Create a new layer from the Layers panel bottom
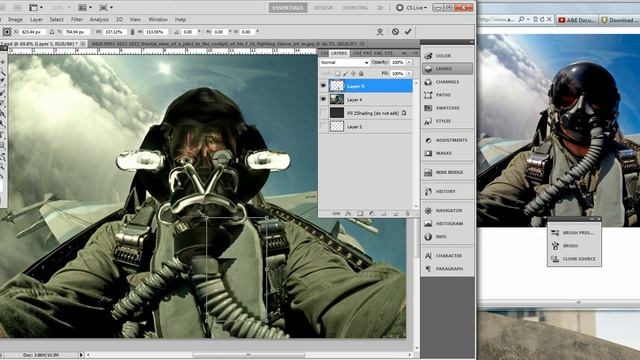The height and width of the screenshot is (360, 640). coord(396,213)
